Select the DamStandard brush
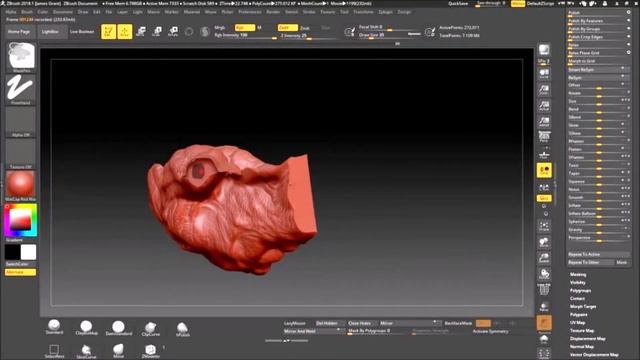 point(118,328)
